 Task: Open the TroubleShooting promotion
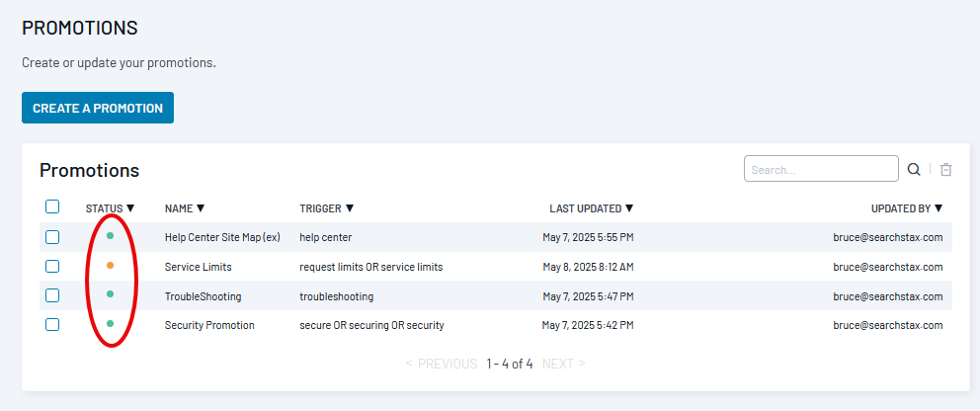point(203,296)
